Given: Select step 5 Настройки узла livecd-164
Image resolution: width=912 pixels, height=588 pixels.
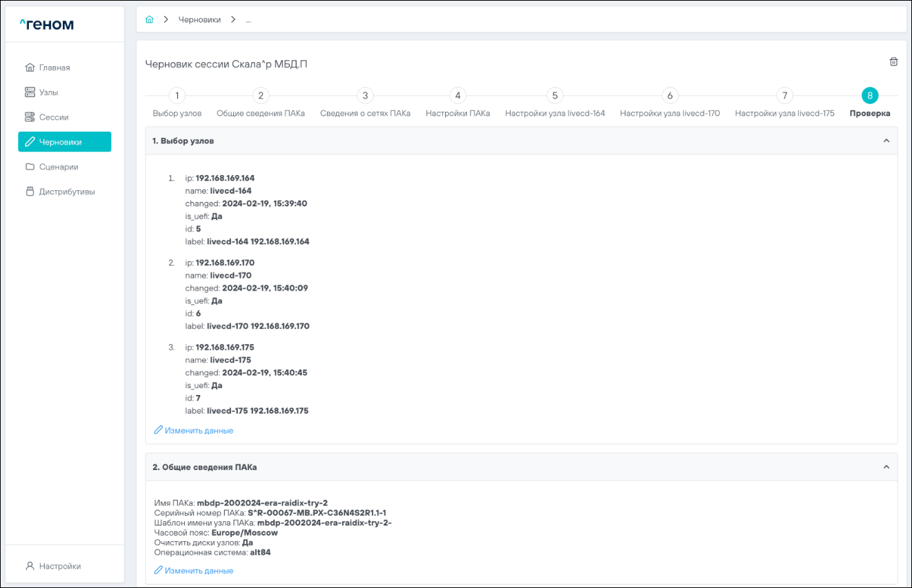Looking at the screenshot, I should tap(555, 96).
